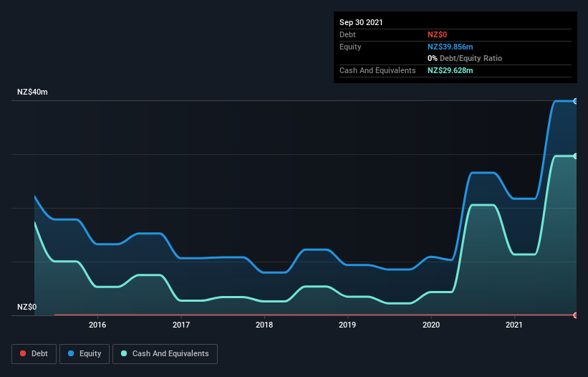Click the Debt row label in tooltip

(x=347, y=34)
